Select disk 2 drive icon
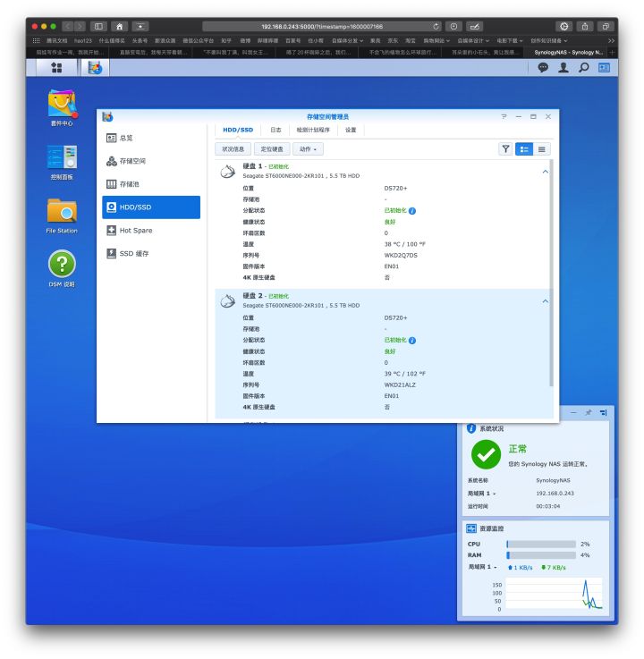The width and height of the screenshot is (644, 659). [x=228, y=301]
